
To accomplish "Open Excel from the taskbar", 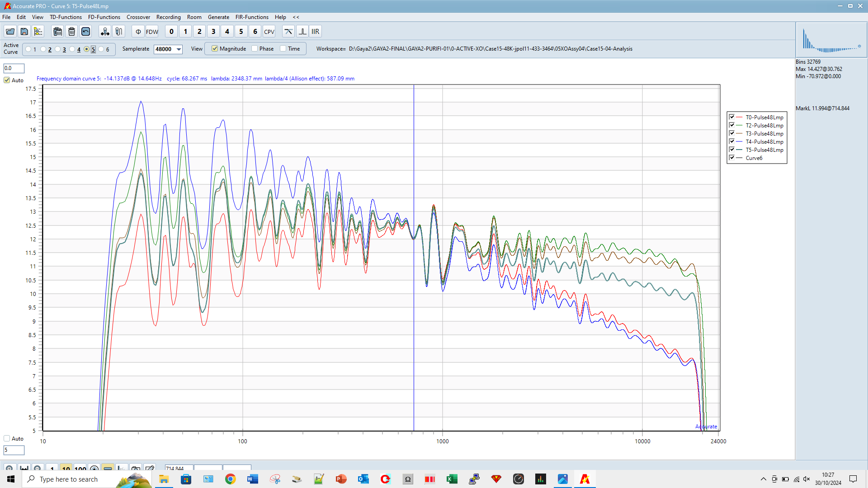I will tap(452, 479).
